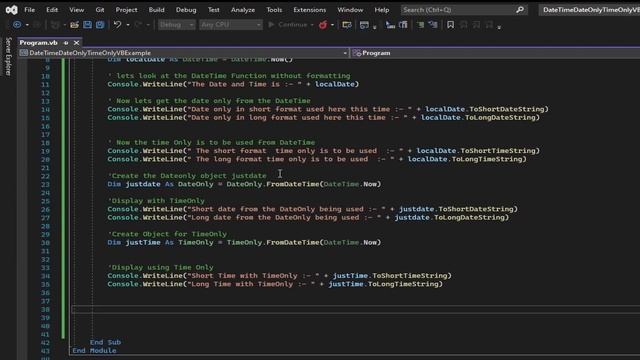The image size is (640, 360).
Task: Open the Navigate Backward history dropdown
Action: coord(27,25)
